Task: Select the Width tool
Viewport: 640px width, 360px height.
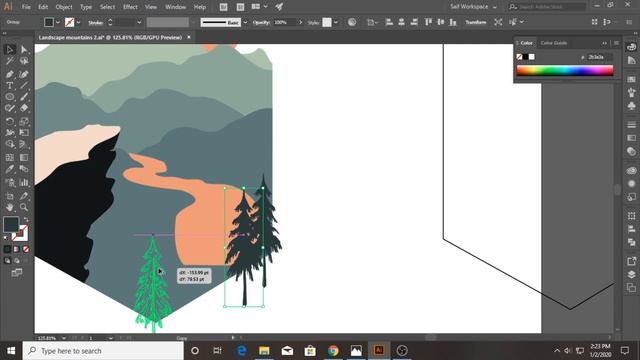Action: (x=10, y=133)
